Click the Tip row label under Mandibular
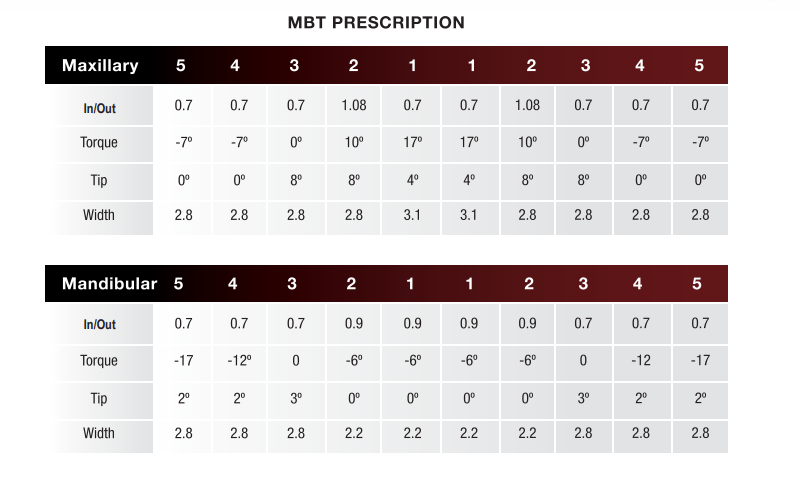 [99, 397]
